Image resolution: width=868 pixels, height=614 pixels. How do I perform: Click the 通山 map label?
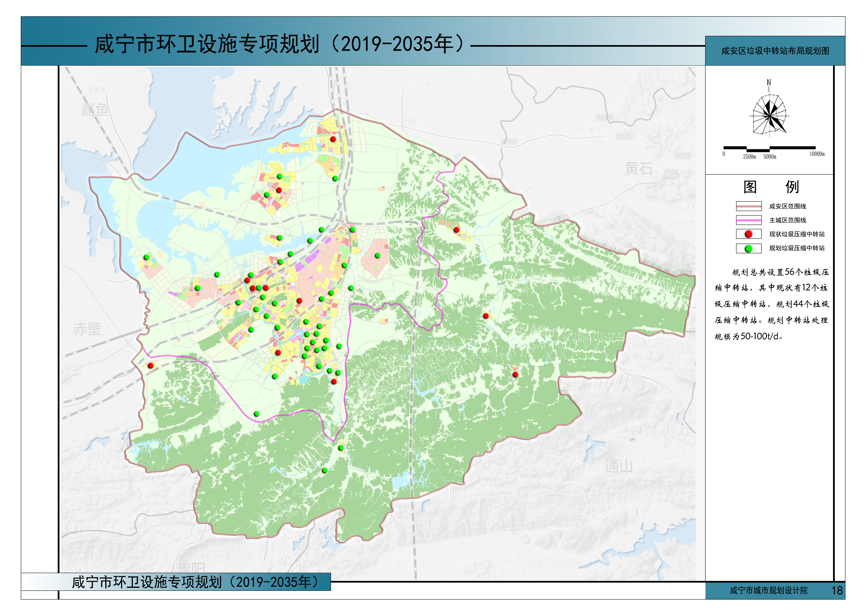(x=618, y=466)
